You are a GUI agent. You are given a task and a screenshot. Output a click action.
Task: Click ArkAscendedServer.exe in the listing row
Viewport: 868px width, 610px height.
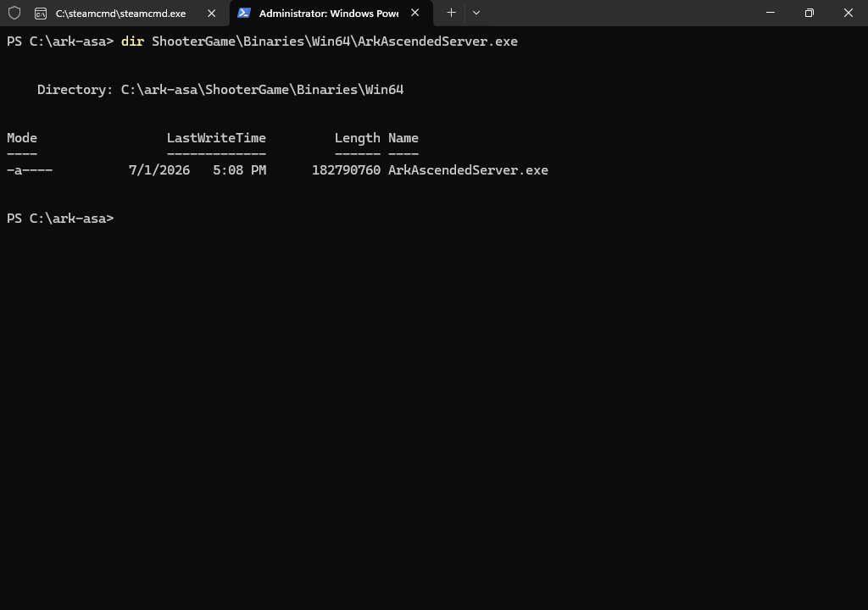pyautogui.click(x=468, y=170)
